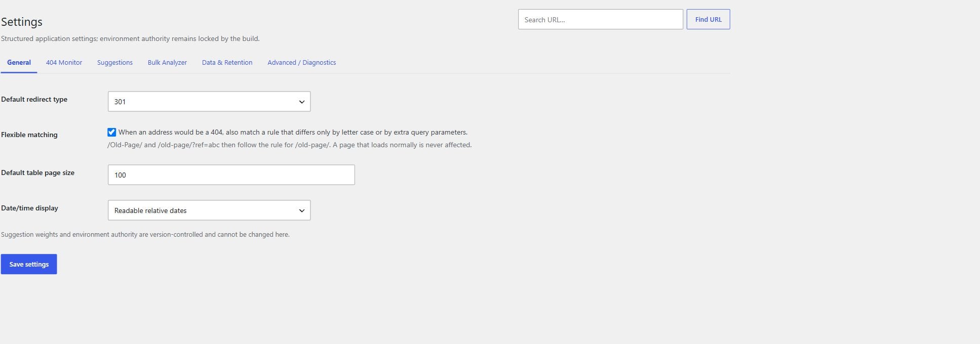Viewport: 980px width, 344px height.
Task: Switch to the 404 Monitor tab
Action: point(64,63)
